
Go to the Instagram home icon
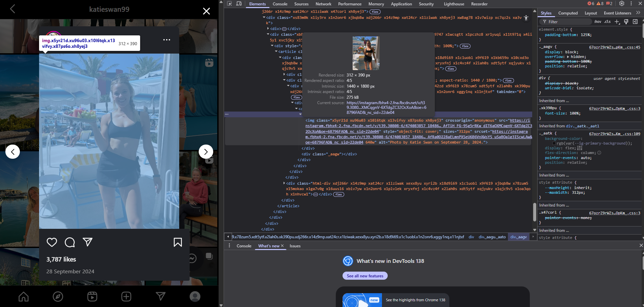tap(24, 297)
